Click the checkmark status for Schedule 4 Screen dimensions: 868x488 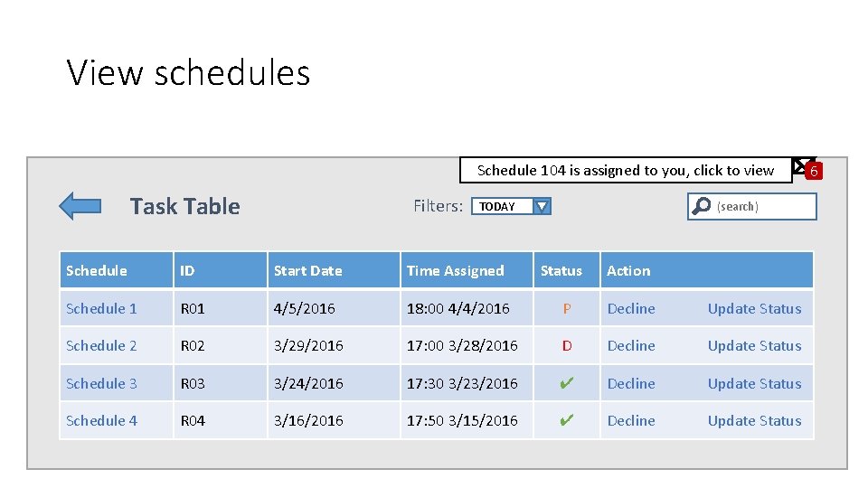(x=566, y=420)
